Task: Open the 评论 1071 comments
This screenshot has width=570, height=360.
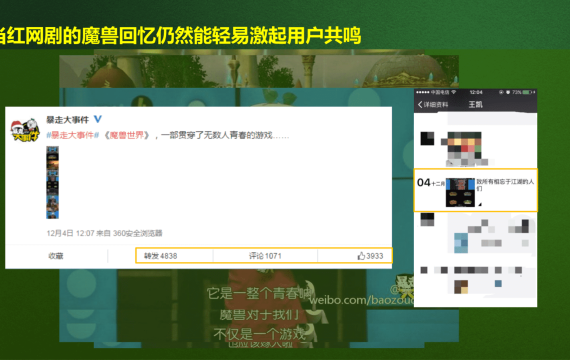Action: 265,256
